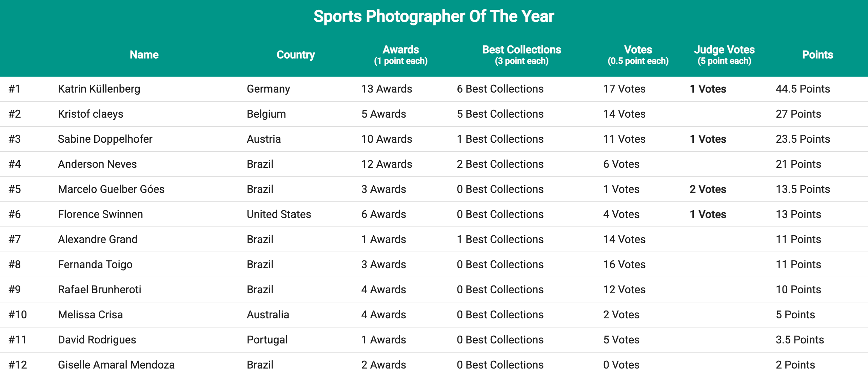868x377 pixels.
Task: Click Melissa Crisa's name
Action: click(x=91, y=315)
